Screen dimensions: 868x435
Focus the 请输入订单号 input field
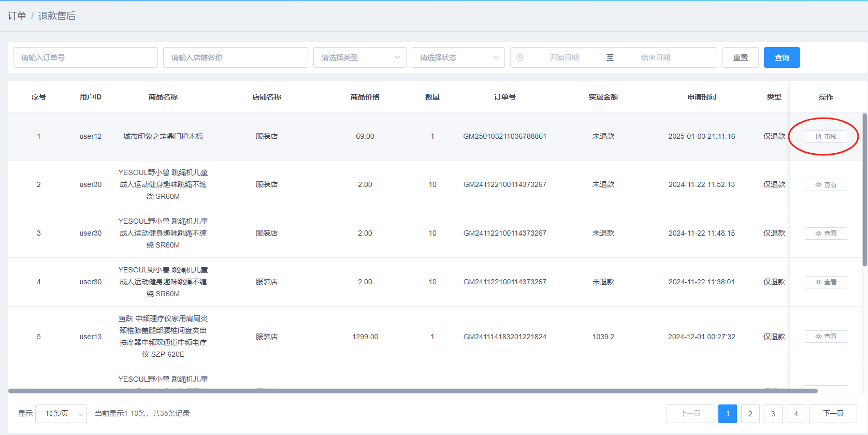click(x=85, y=57)
